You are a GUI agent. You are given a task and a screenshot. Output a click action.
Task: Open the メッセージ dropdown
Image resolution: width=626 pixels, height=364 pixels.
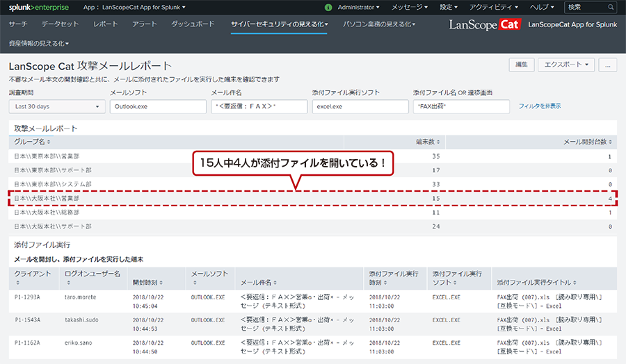click(x=410, y=7)
